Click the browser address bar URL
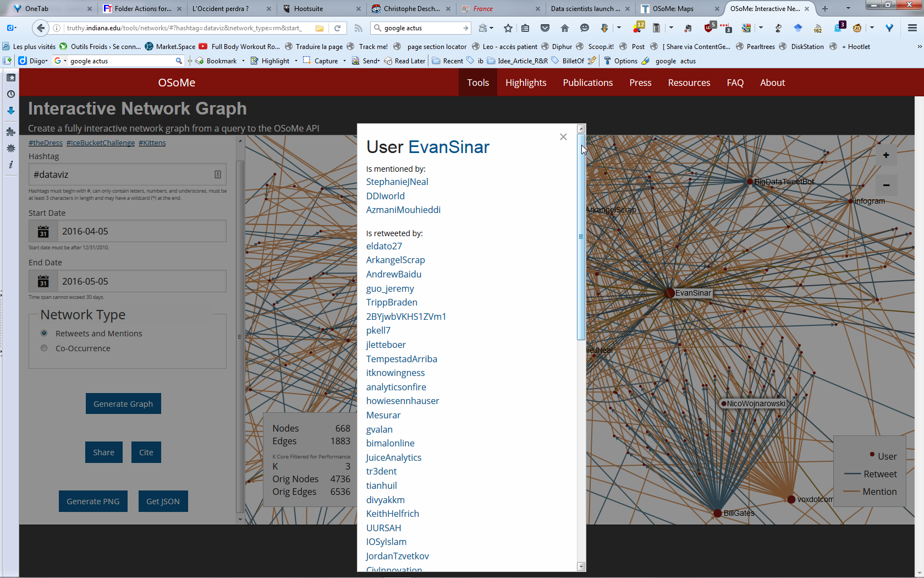This screenshot has width=924, height=578. pyautogui.click(x=184, y=28)
